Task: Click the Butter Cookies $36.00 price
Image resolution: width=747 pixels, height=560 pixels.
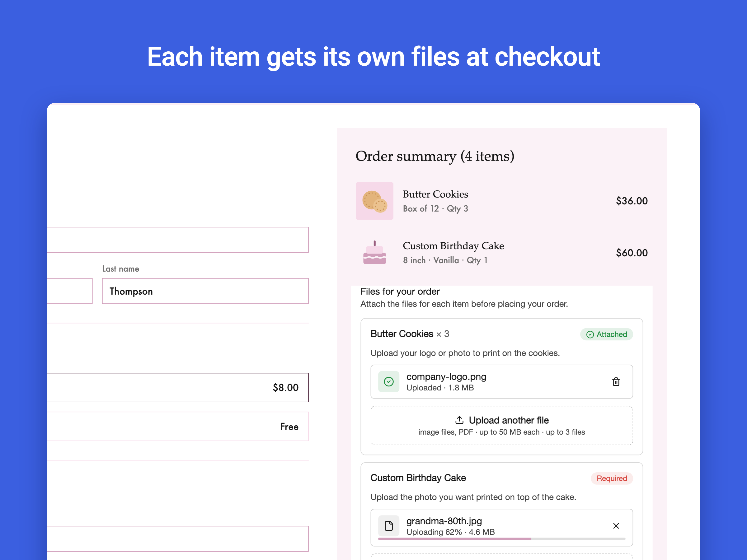Action: (632, 201)
